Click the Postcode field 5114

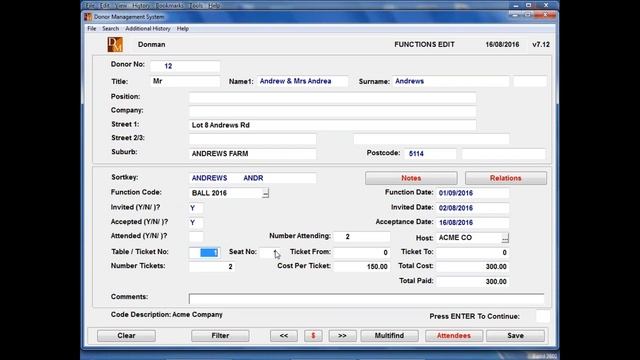pos(431,153)
